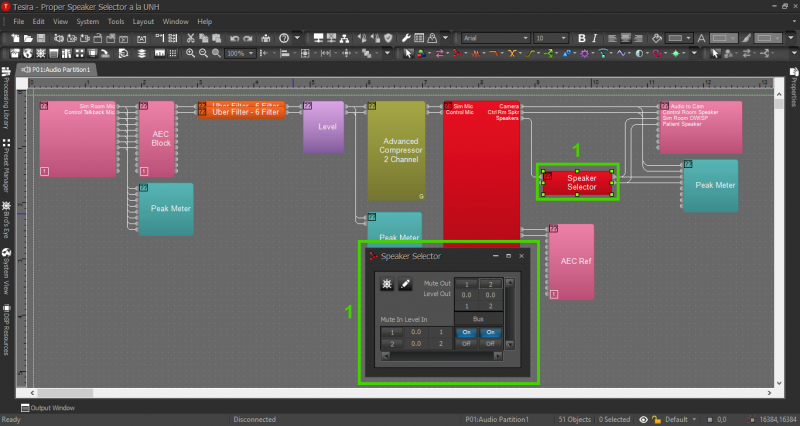Click the purple Level block
Viewport: 800px width, 426px height.
point(323,127)
